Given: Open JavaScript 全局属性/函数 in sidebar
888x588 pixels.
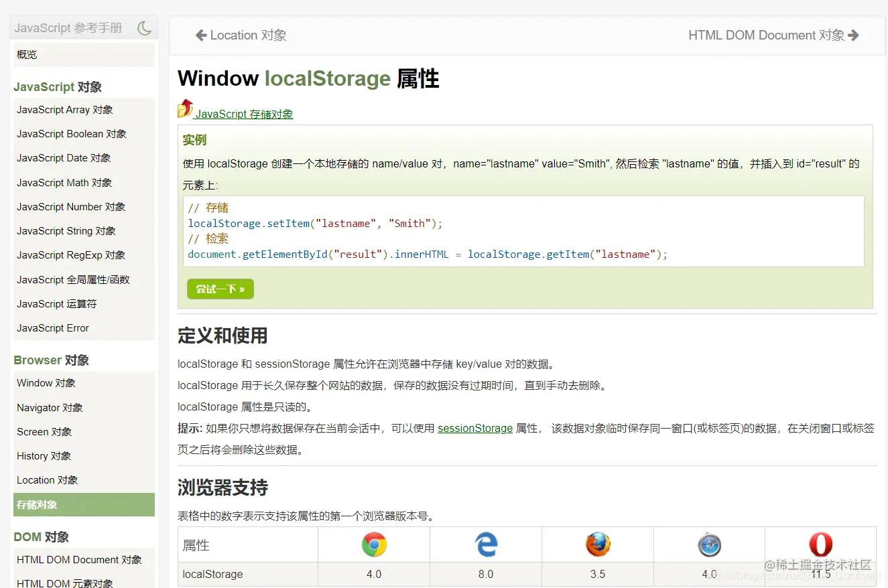Looking at the screenshot, I should click(x=84, y=280).
